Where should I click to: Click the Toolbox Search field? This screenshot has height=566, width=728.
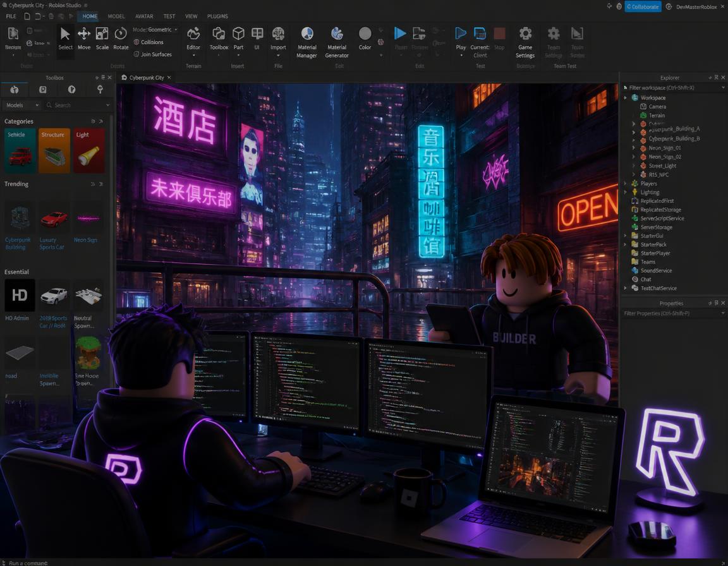[x=76, y=105]
